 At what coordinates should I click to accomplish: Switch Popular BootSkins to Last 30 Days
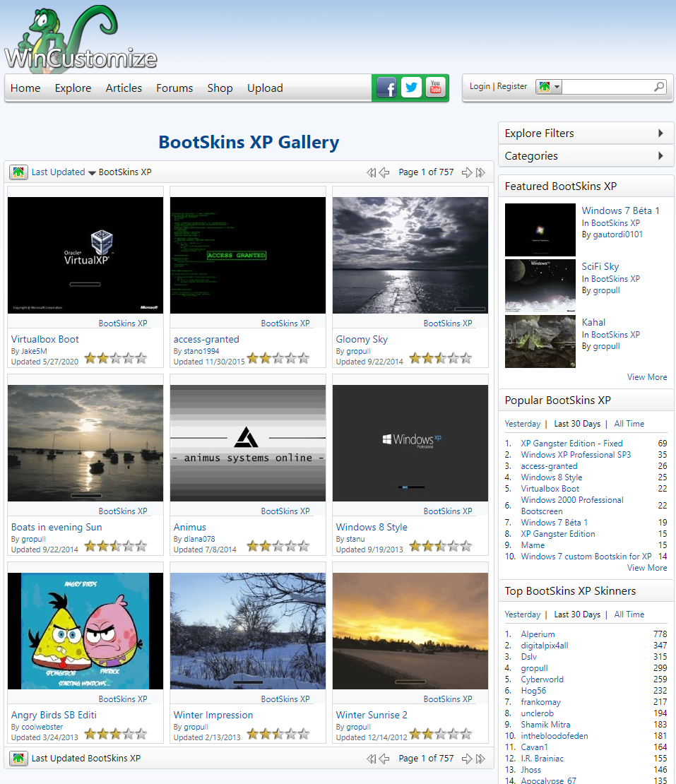tap(577, 424)
